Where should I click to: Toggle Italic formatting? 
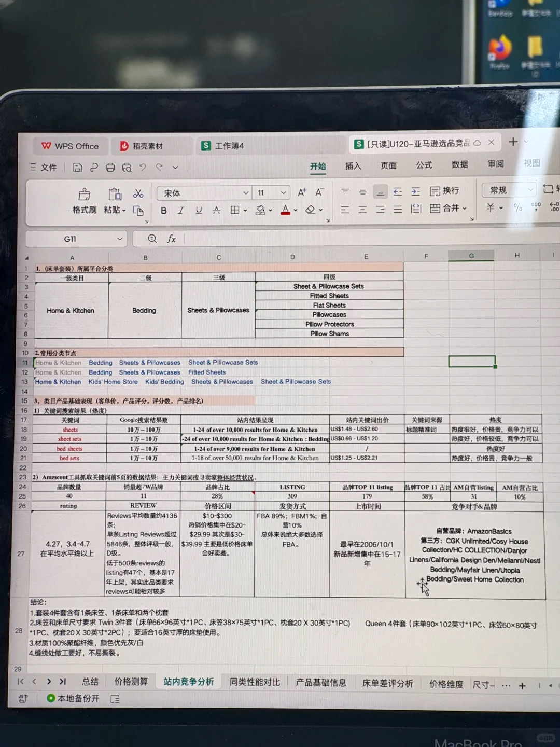(181, 210)
